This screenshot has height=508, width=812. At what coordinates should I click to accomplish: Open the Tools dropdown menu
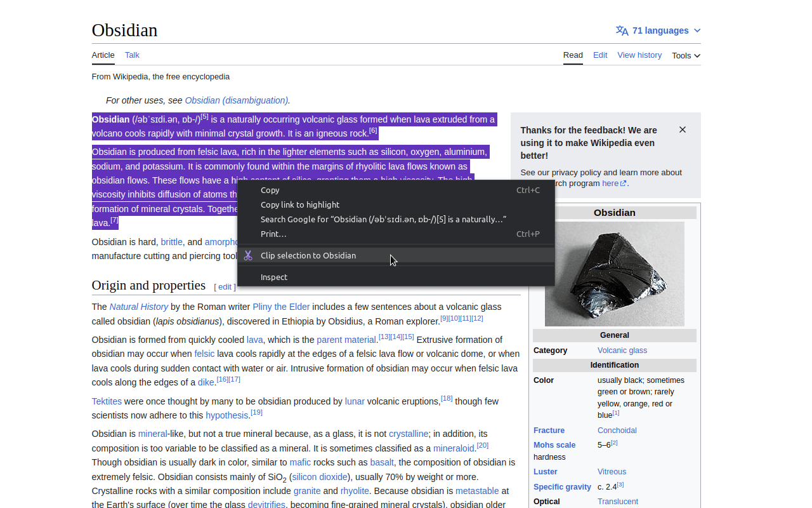tap(685, 55)
